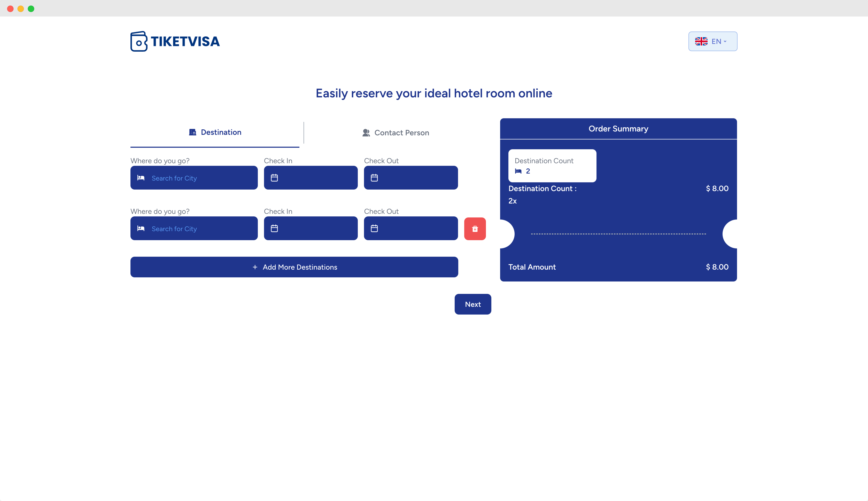Image resolution: width=868 pixels, height=501 pixels.
Task: Click the Next button
Action: [473, 304]
